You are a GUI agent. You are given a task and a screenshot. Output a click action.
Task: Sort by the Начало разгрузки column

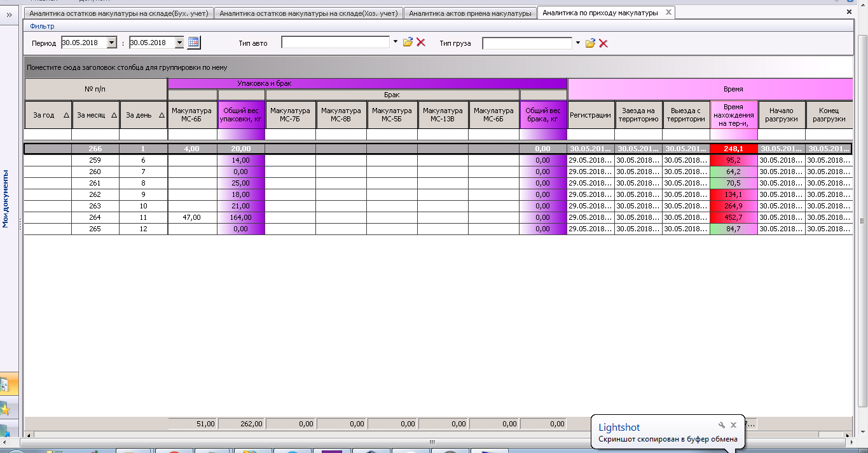(782, 115)
